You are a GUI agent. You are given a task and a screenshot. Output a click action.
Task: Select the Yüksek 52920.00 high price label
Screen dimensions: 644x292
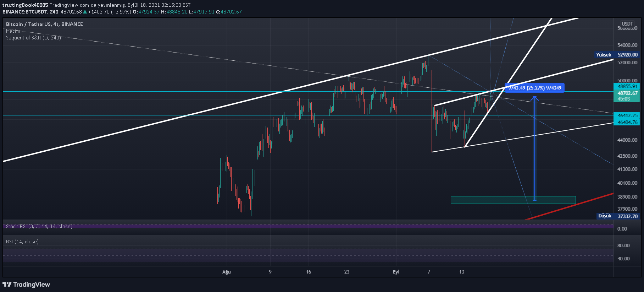pyautogui.click(x=617, y=55)
